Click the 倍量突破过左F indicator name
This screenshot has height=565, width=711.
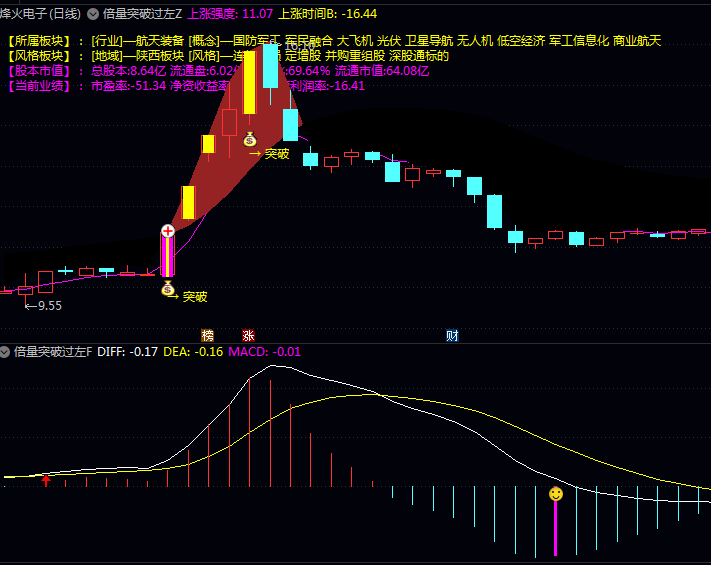[x=53, y=352]
